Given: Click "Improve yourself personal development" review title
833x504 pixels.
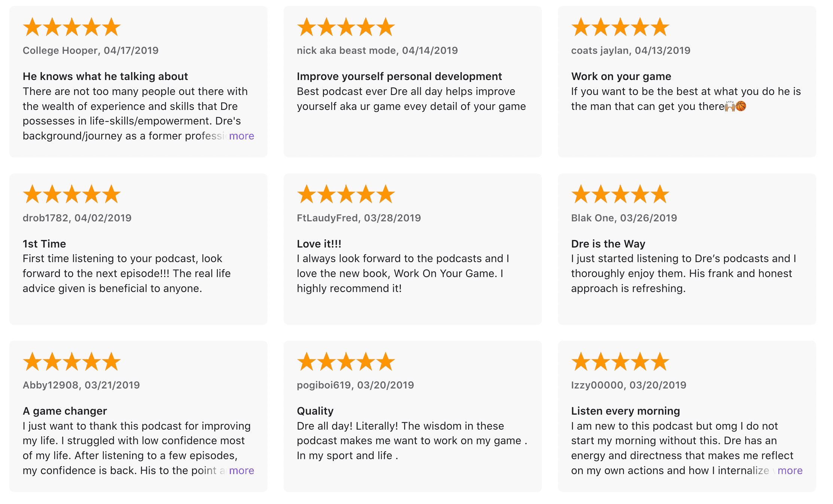Looking at the screenshot, I should [x=399, y=76].
